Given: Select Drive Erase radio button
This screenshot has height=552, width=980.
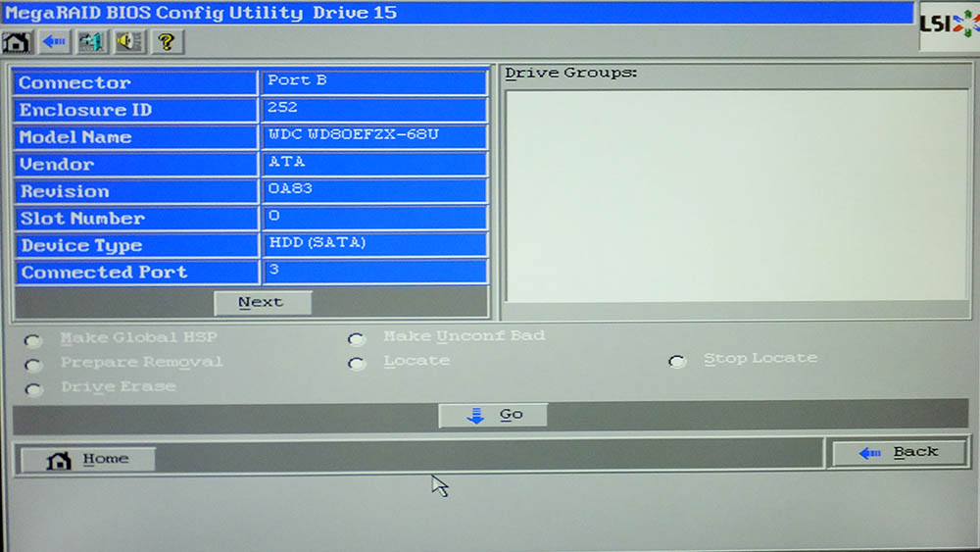Looking at the screenshot, I should coord(33,390).
